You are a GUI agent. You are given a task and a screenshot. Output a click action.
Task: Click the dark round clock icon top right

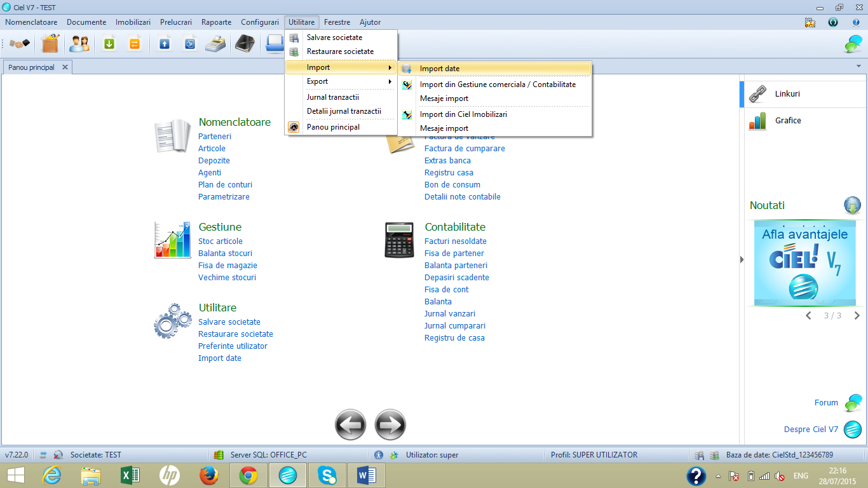[x=833, y=22]
